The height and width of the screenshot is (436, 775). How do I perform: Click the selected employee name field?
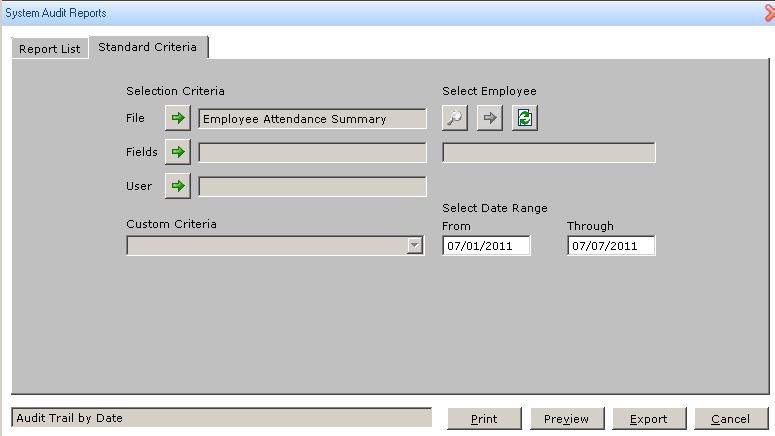(549, 153)
